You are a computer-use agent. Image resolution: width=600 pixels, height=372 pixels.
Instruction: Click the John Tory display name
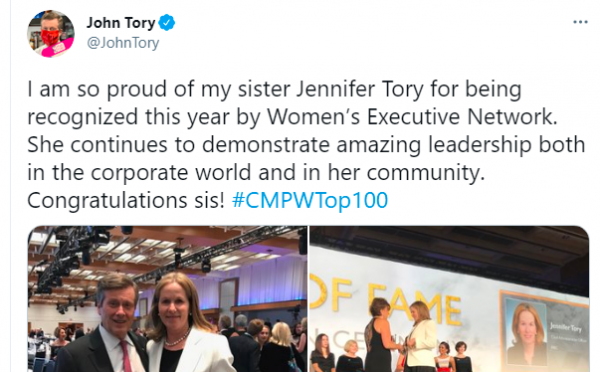click(121, 23)
